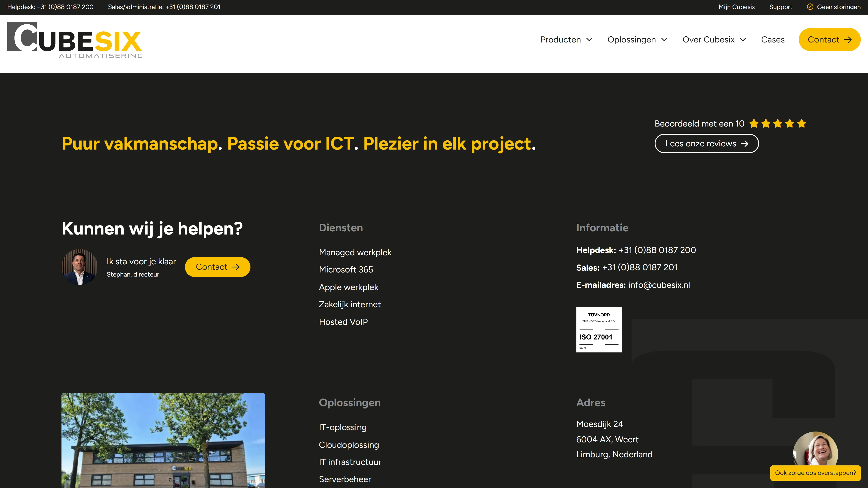This screenshot has height=488, width=868.
Task: Click the Geen storingen status checkmark icon
Action: pos(810,7)
